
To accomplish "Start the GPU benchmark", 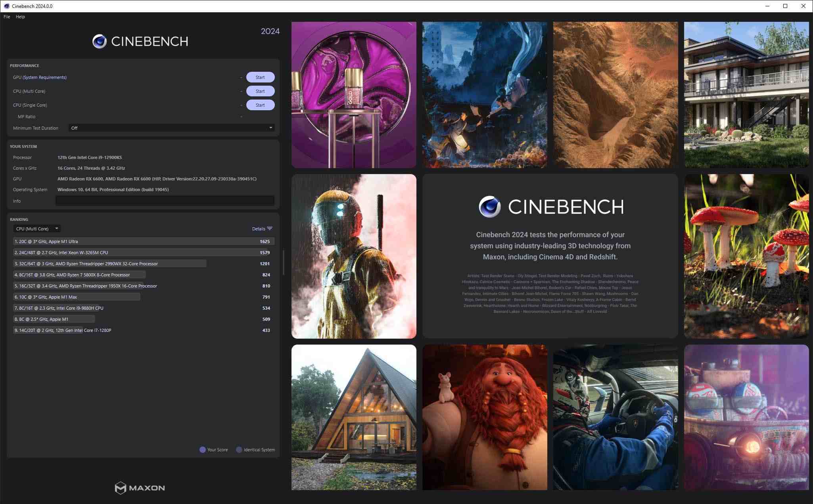I will click(x=260, y=77).
